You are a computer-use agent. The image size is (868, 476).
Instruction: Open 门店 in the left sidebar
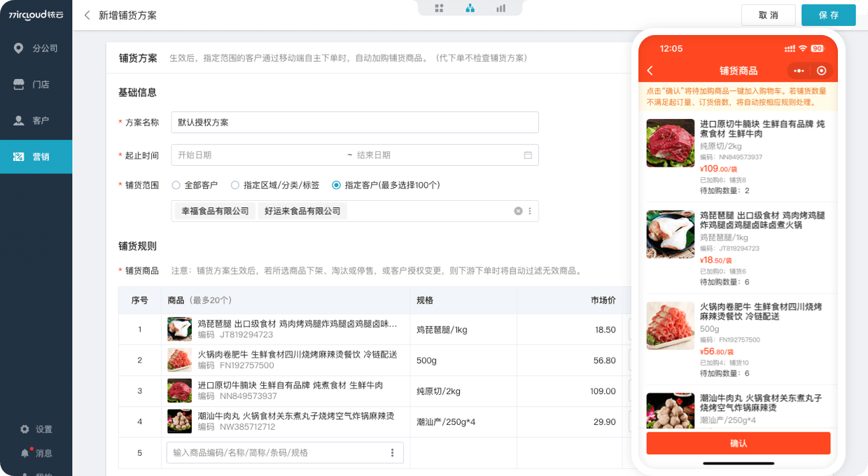(36, 85)
